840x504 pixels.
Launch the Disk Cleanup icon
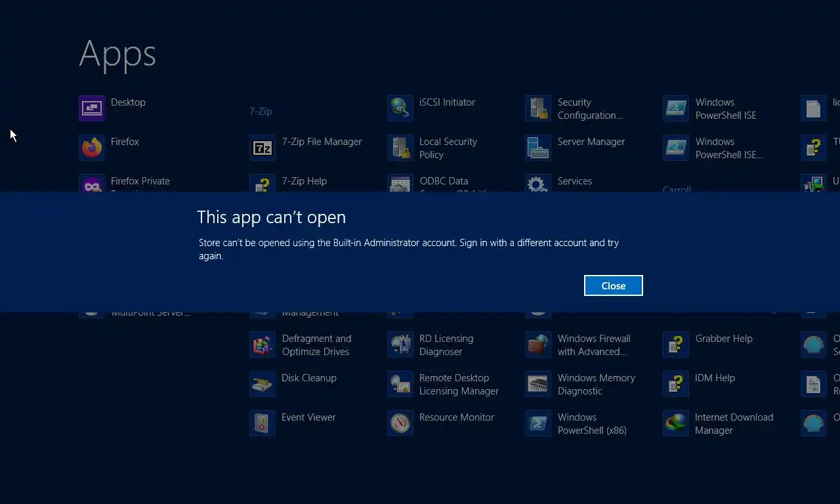262,384
